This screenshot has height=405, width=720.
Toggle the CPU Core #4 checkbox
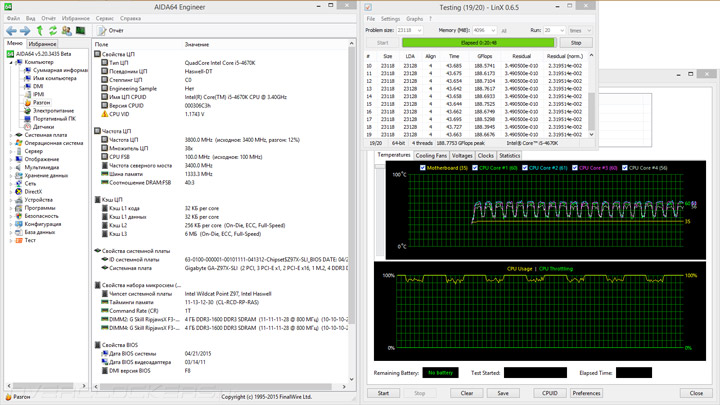pos(625,168)
